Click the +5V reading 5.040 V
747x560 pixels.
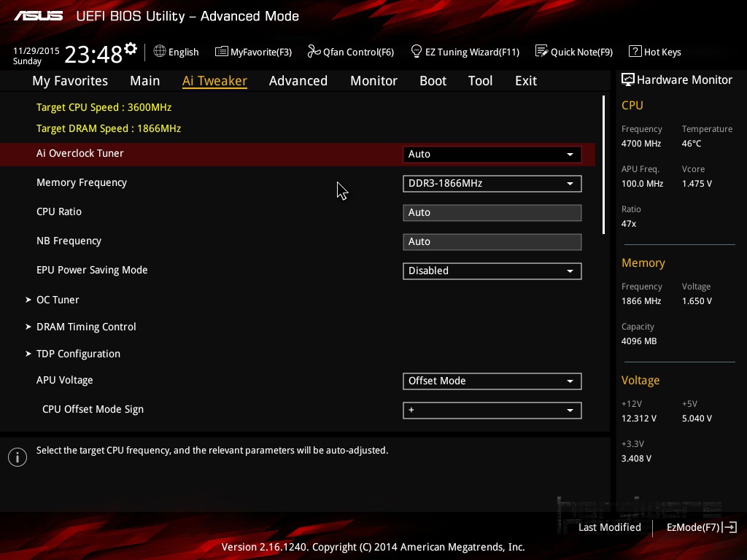697,419
